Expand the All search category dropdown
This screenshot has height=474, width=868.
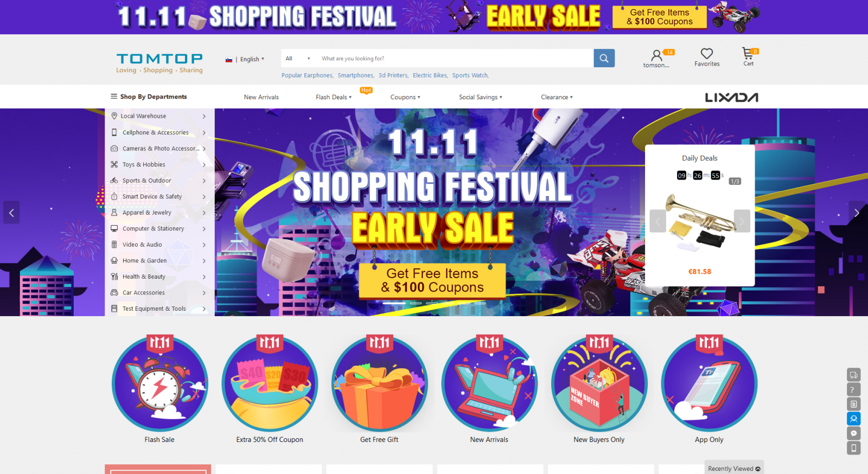pyautogui.click(x=298, y=59)
